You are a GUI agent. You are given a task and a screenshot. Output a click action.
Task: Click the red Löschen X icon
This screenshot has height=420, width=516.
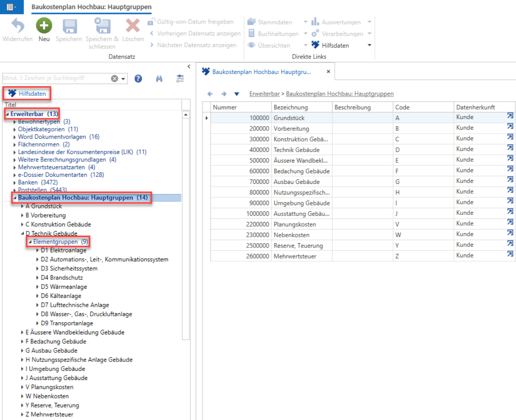[x=133, y=26]
